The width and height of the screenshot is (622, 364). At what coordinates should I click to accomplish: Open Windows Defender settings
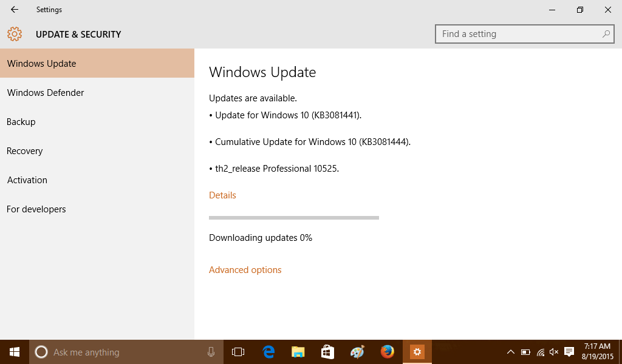pyautogui.click(x=97, y=93)
